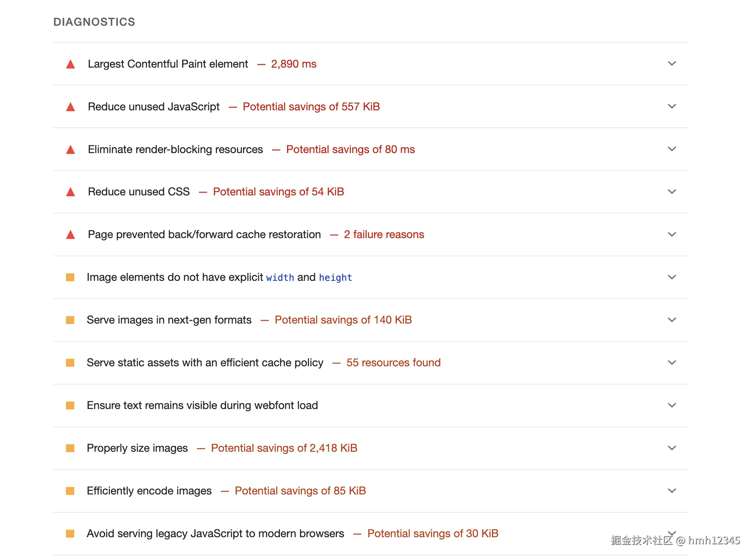The width and height of the screenshot is (754, 560).
Task: Expand the Reduce unused JavaScript chevron
Action: [672, 106]
